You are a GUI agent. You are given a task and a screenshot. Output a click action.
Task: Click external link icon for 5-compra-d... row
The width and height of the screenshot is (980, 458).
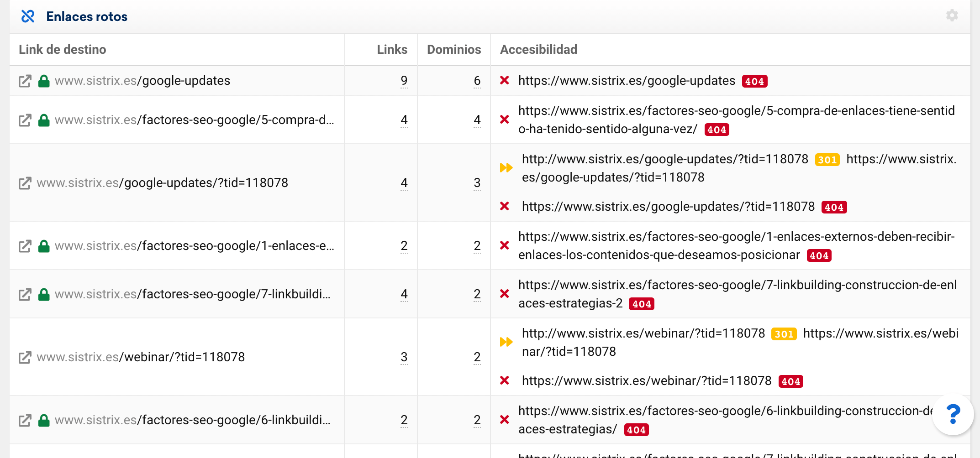(25, 120)
